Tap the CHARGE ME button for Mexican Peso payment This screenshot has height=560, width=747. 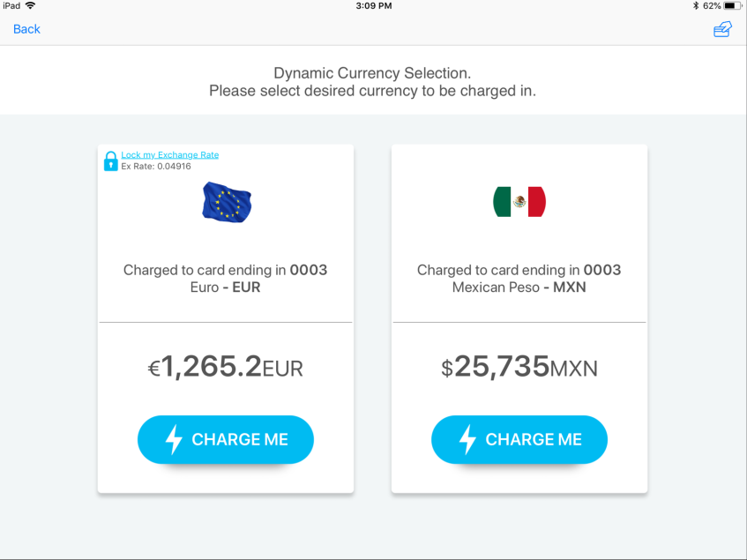519,439
